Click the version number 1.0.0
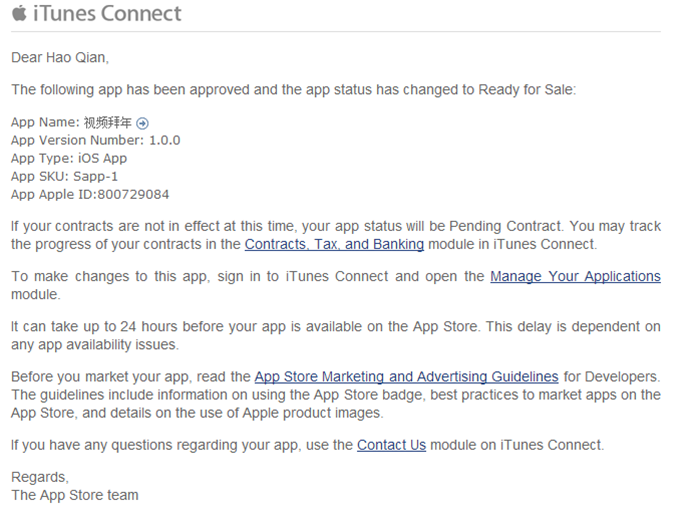Image resolution: width=693 pixels, height=517 pixels. (x=165, y=141)
